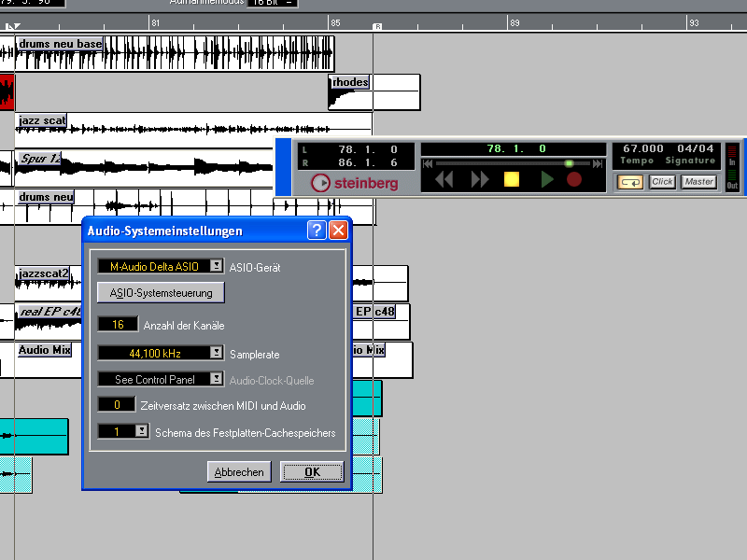The image size is (747, 560).
Task: Toggle the Cycle loop button
Action: tap(629, 182)
